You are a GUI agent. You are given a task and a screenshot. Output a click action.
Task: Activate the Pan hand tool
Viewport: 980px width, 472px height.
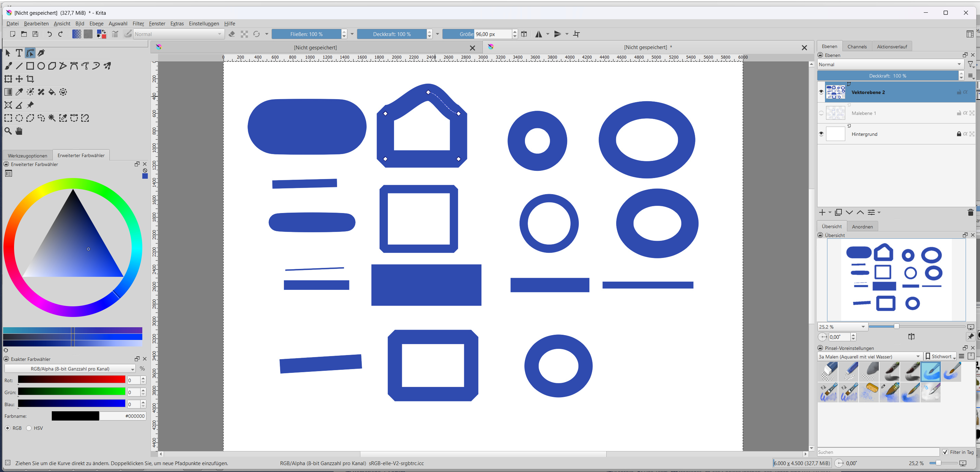pyautogui.click(x=19, y=131)
